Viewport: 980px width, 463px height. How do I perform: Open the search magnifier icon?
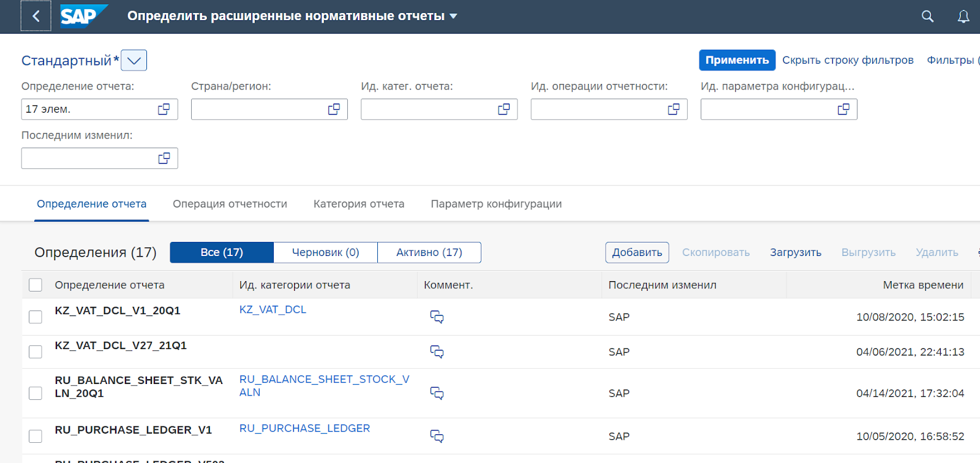(927, 17)
